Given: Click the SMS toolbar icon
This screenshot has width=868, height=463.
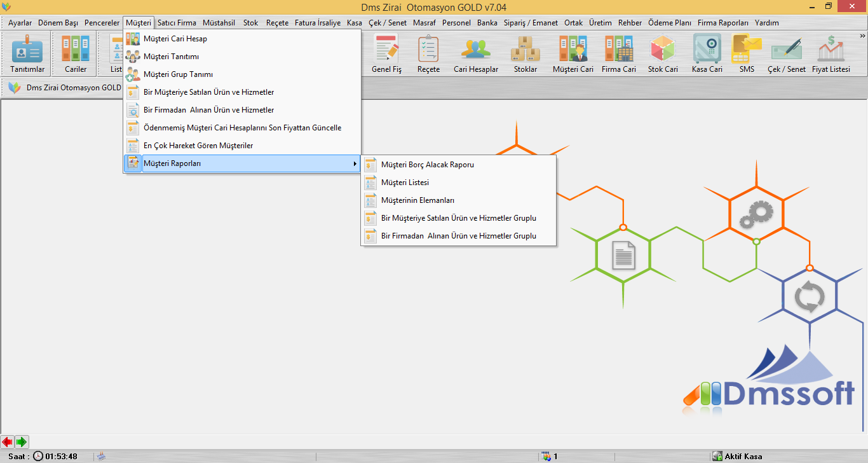Looking at the screenshot, I should click(747, 53).
